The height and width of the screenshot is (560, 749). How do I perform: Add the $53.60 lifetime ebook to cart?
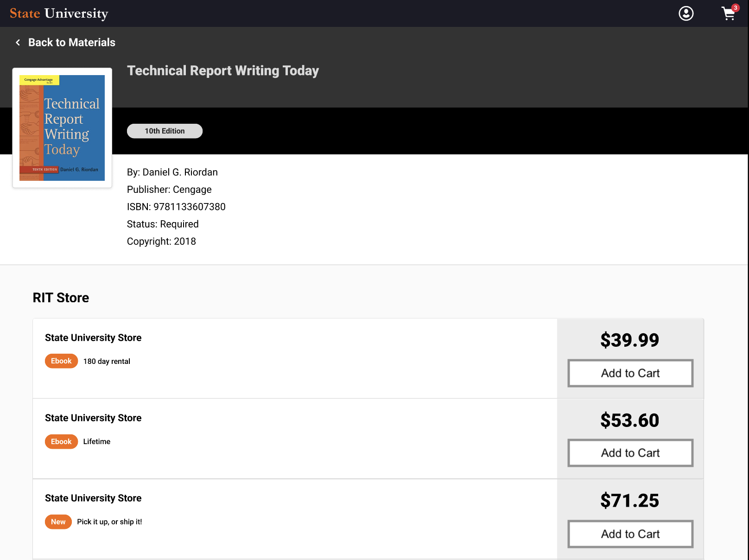click(x=630, y=453)
